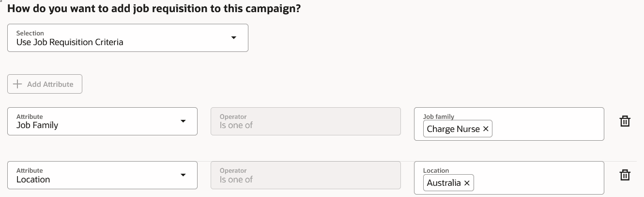The width and height of the screenshot is (644, 197).
Task: Click the plus icon beside Add Attribute
Action: [x=18, y=84]
